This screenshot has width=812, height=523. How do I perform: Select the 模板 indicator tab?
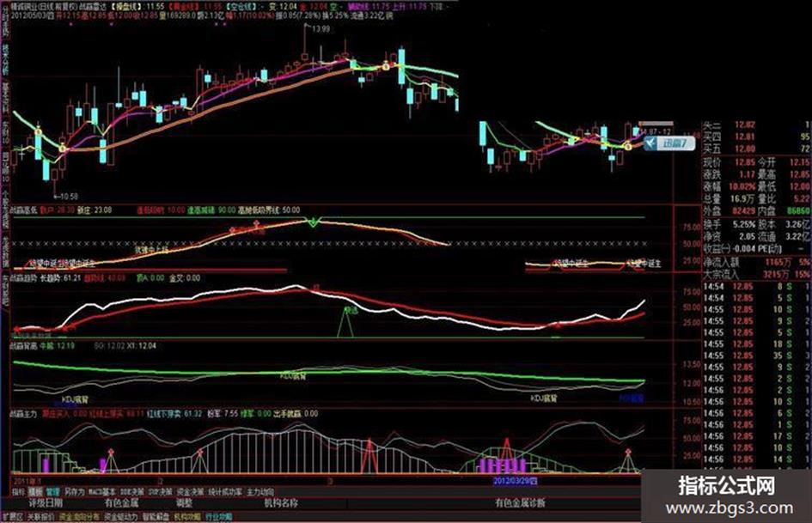36,492
